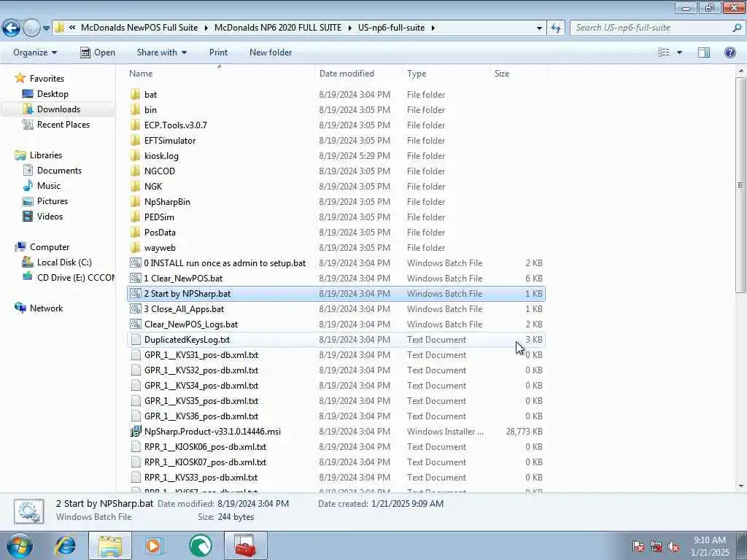This screenshot has width=747, height=560.
Task: Click the Refresh button beside address bar
Action: 556,28
